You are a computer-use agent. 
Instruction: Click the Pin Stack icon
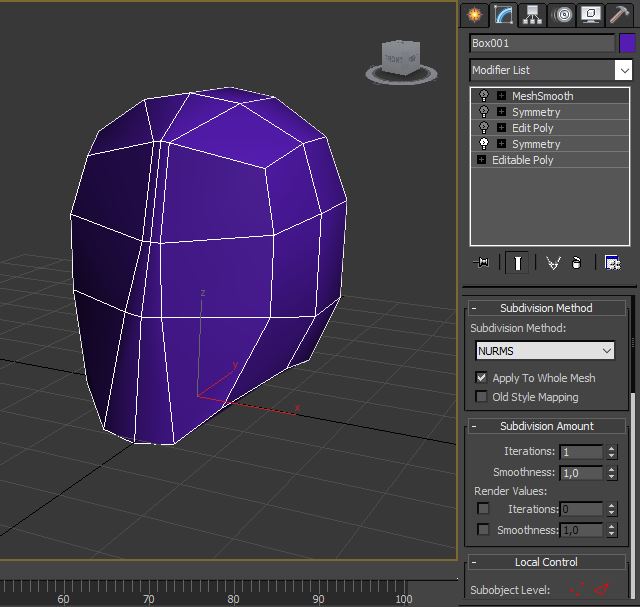484,263
